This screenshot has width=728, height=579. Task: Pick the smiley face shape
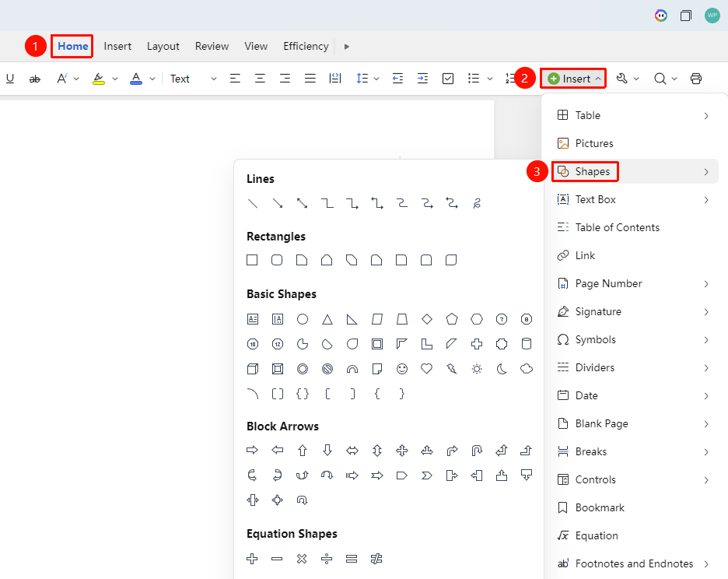(x=402, y=369)
